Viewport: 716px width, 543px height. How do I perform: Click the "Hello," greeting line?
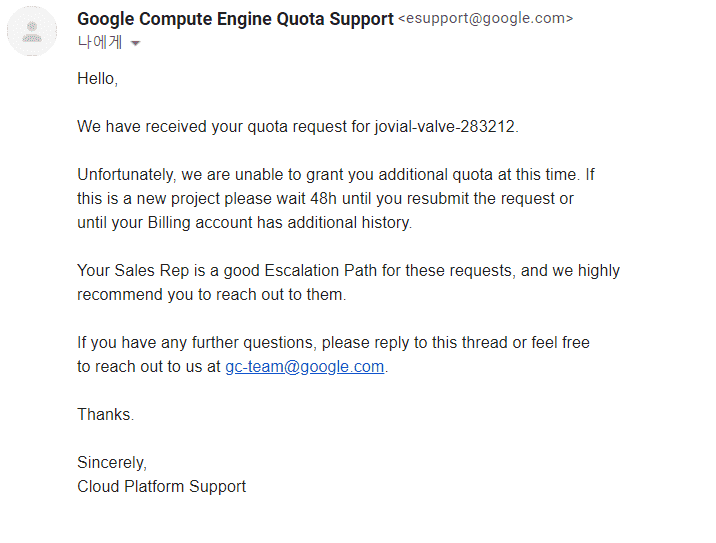97,78
